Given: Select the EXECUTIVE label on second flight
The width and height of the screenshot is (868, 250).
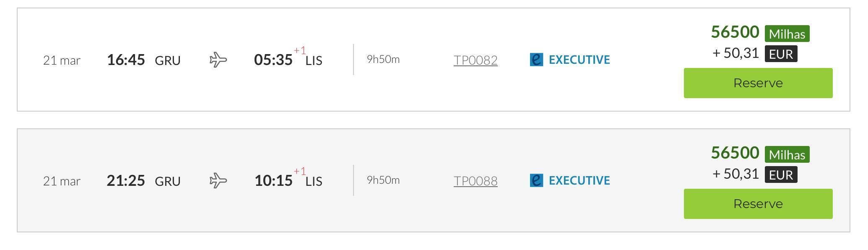Looking at the screenshot, I should tap(579, 180).
